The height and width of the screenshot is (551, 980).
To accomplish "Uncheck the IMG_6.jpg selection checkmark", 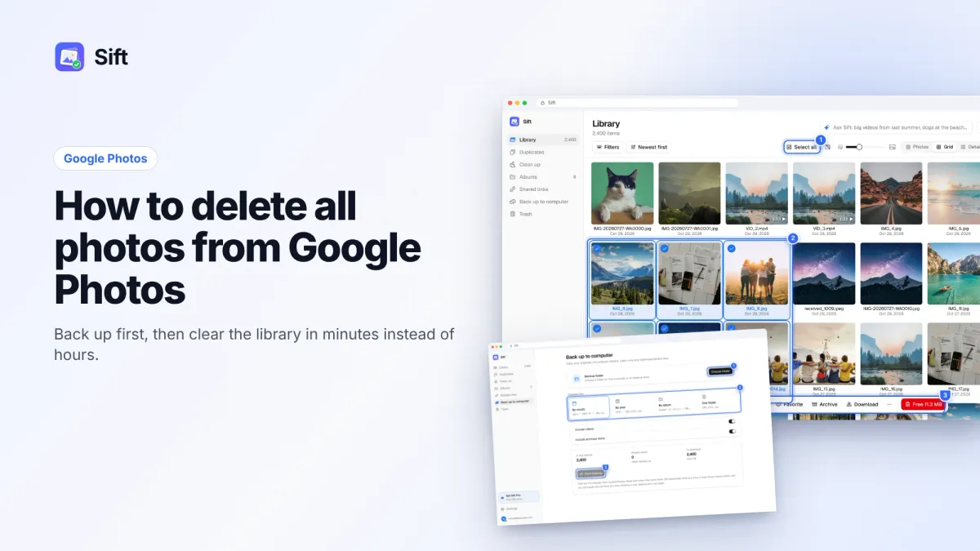I will [597, 248].
